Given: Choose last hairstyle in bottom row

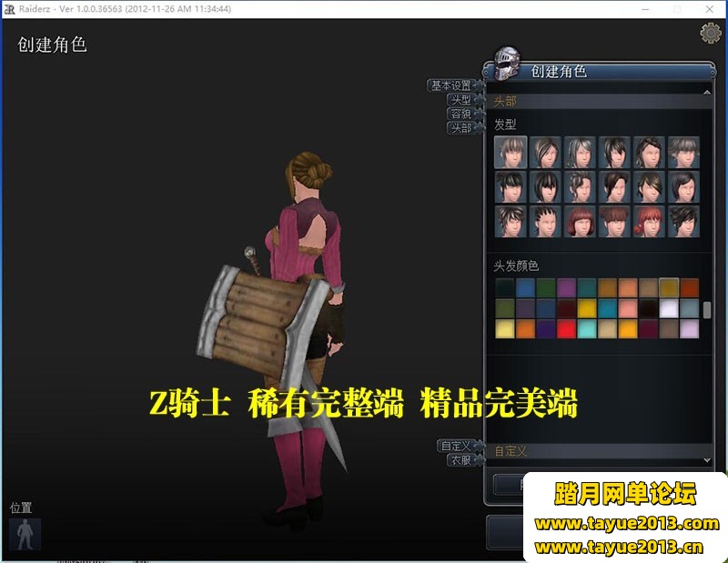Looking at the screenshot, I should click(683, 221).
